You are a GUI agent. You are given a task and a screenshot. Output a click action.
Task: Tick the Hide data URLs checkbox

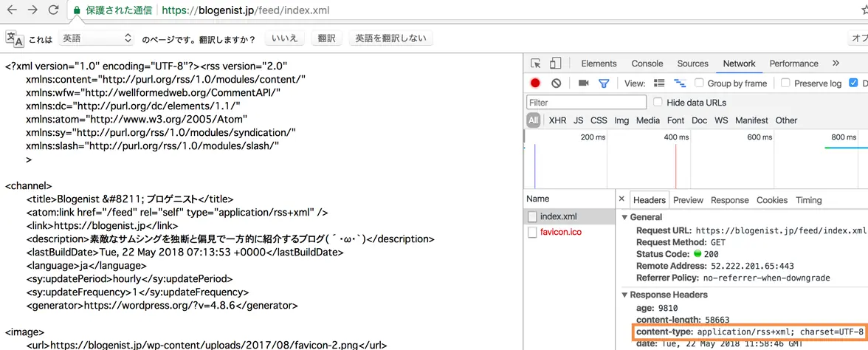click(x=658, y=103)
